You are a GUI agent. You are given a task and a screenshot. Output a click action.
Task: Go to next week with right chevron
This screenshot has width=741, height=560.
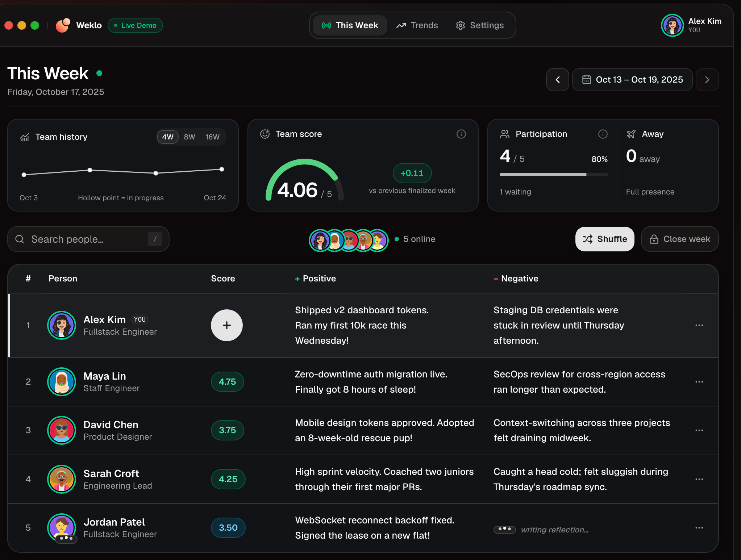coord(707,80)
